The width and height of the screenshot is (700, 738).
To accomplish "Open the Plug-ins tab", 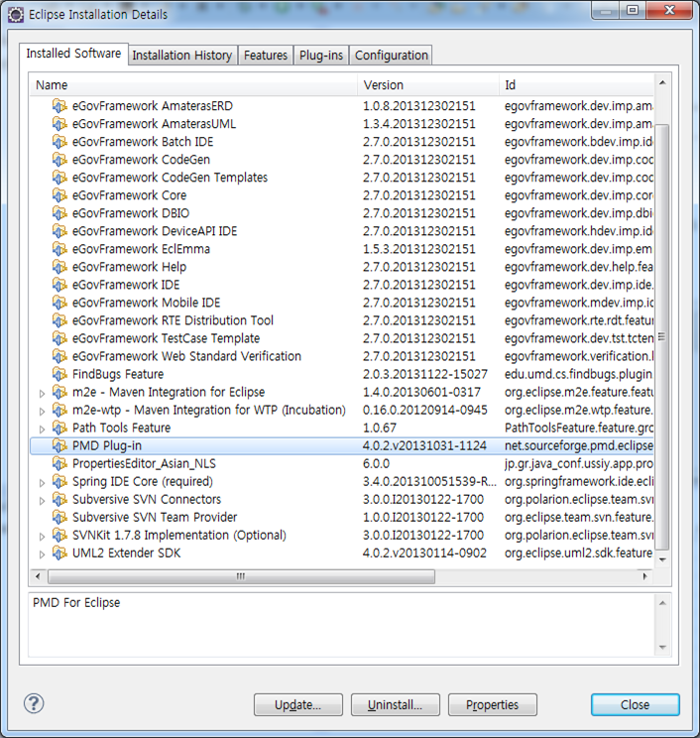I will click(321, 56).
